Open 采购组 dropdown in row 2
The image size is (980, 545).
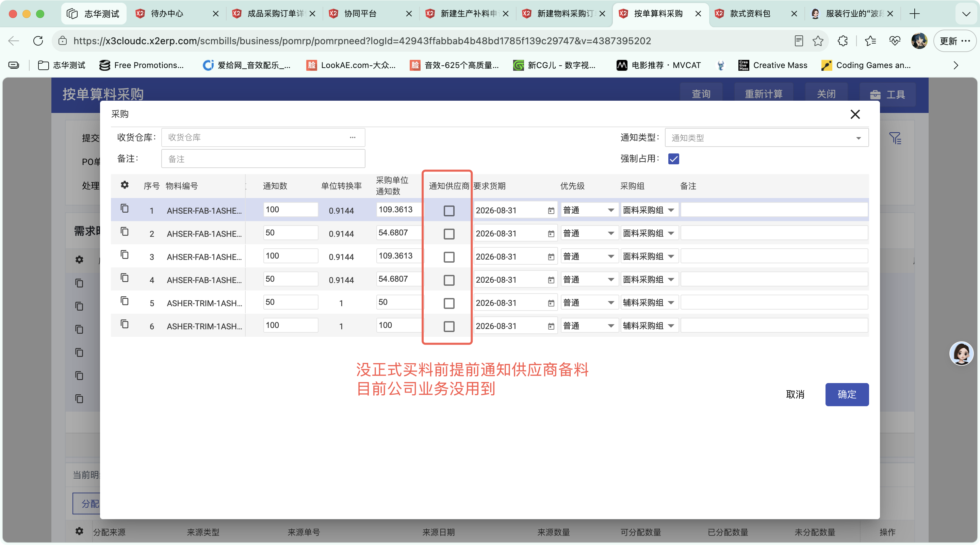click(x=649, y=233)
